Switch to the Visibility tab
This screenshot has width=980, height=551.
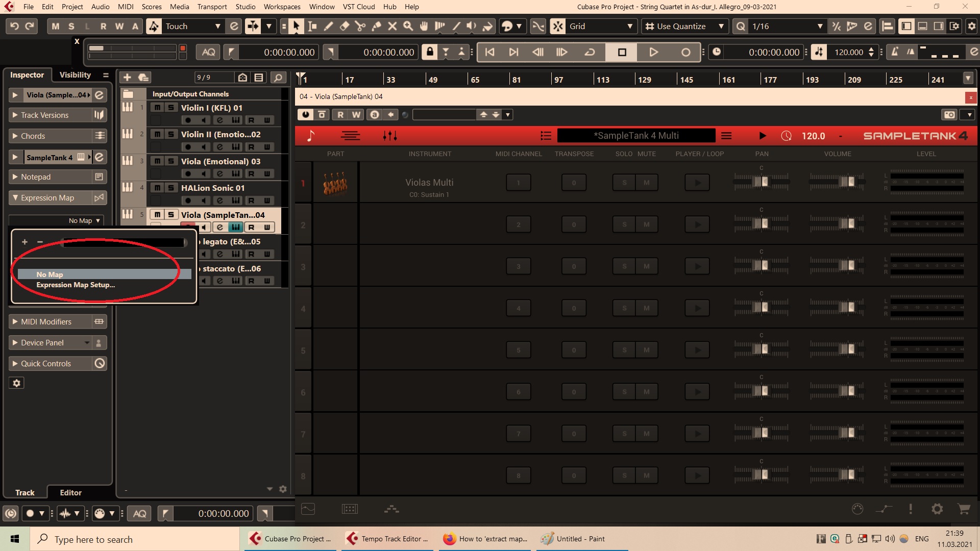click(75, 75)
